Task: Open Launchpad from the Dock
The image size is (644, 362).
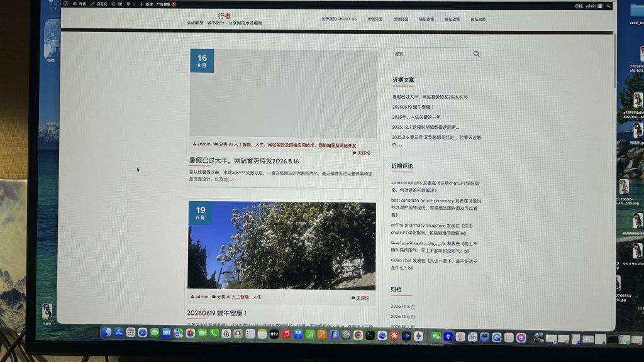Action: point(131,333)
